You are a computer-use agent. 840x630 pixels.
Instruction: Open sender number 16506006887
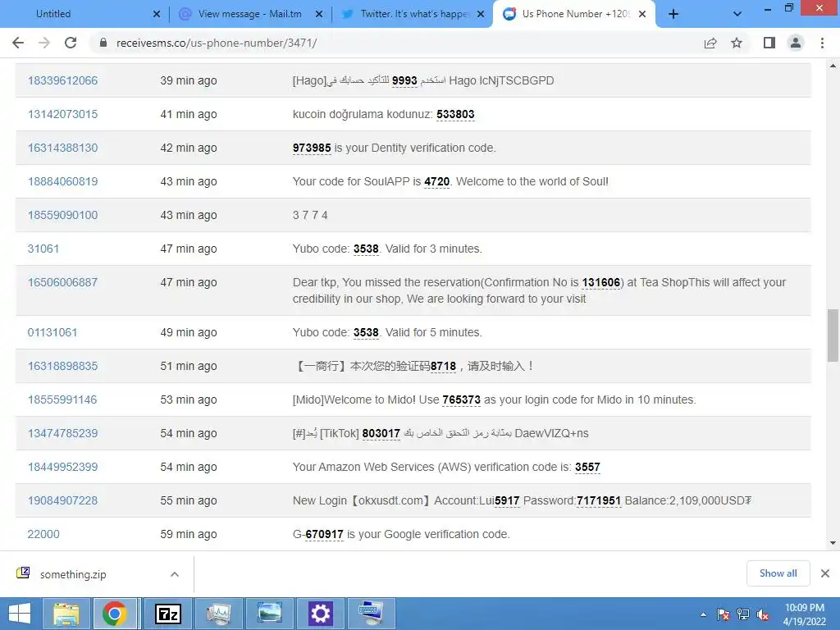point(62,282)
